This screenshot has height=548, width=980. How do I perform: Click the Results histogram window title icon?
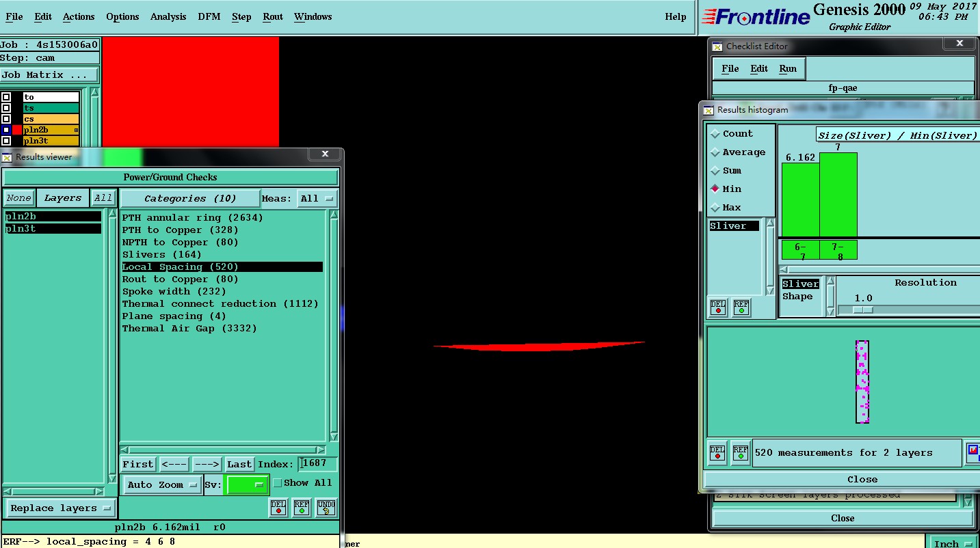tap(708, 110)
